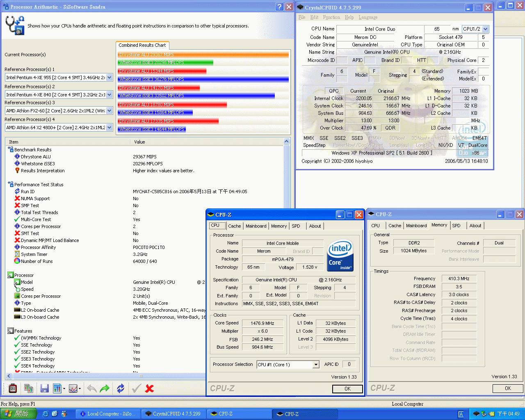Image resolution: width=525 pixels, height=420 pixels.
Task: Open MSN Messenger quick launch icon
Action: click(64, 414)
